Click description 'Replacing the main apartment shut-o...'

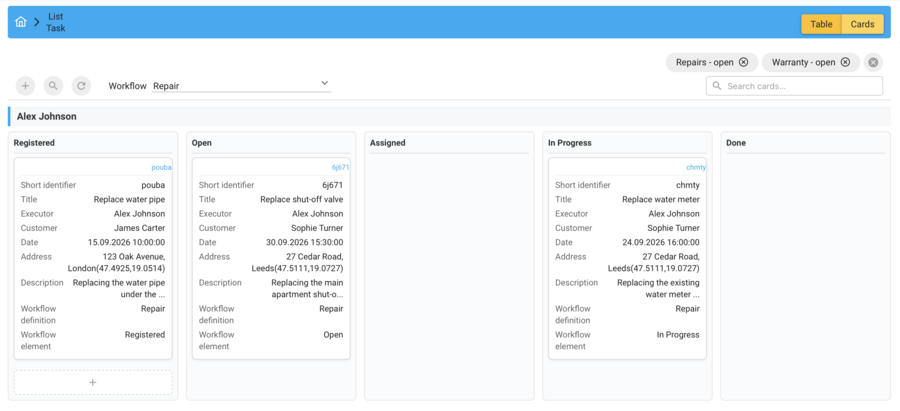point(307,288)
